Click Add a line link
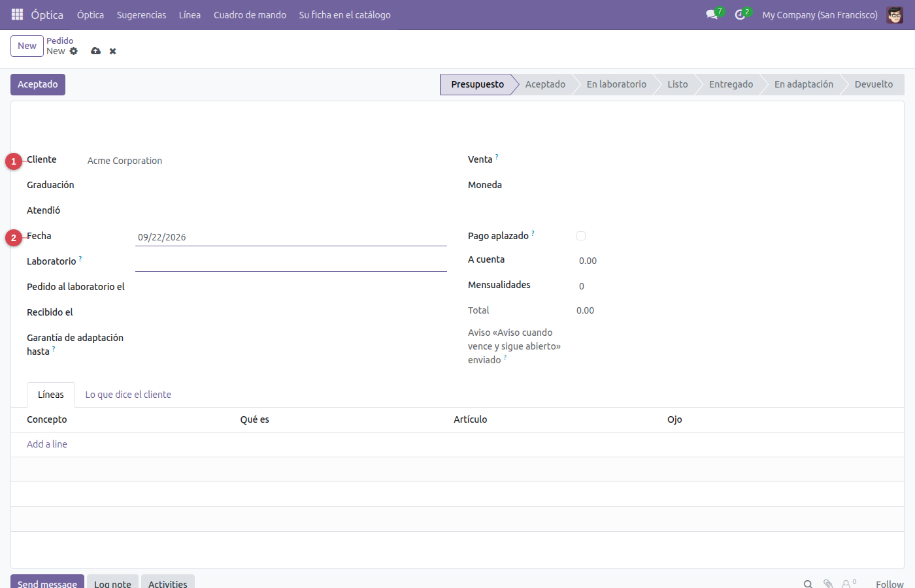Screen dimensions: 915x588 coord(47,444)
